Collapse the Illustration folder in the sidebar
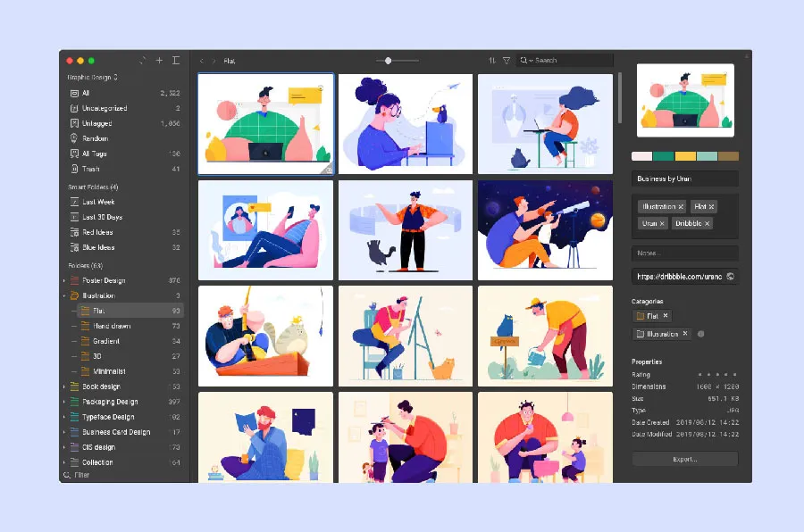804x532 pixels. [x=64, y=295]
